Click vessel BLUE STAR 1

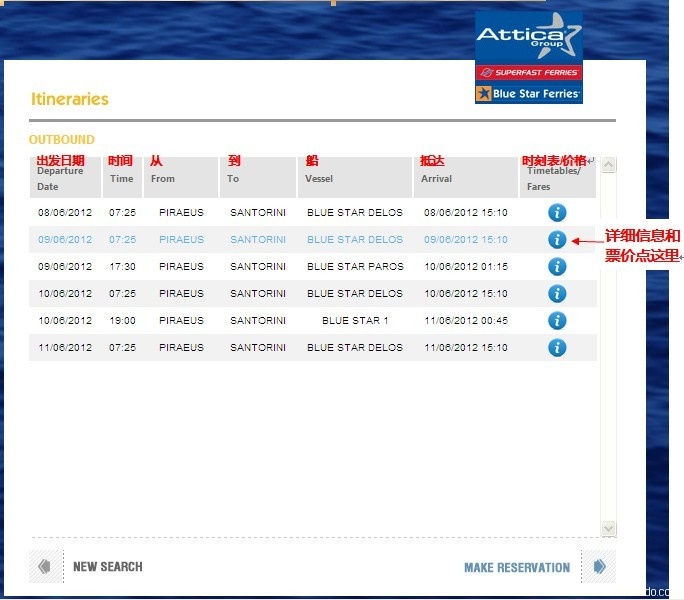coord(355,321)
